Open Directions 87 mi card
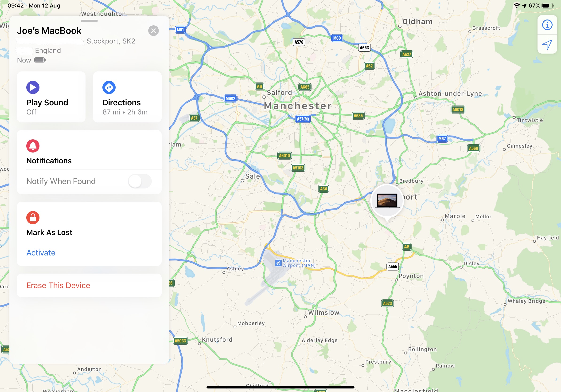The height and width of the screenshot is (392, 561). 127,97
